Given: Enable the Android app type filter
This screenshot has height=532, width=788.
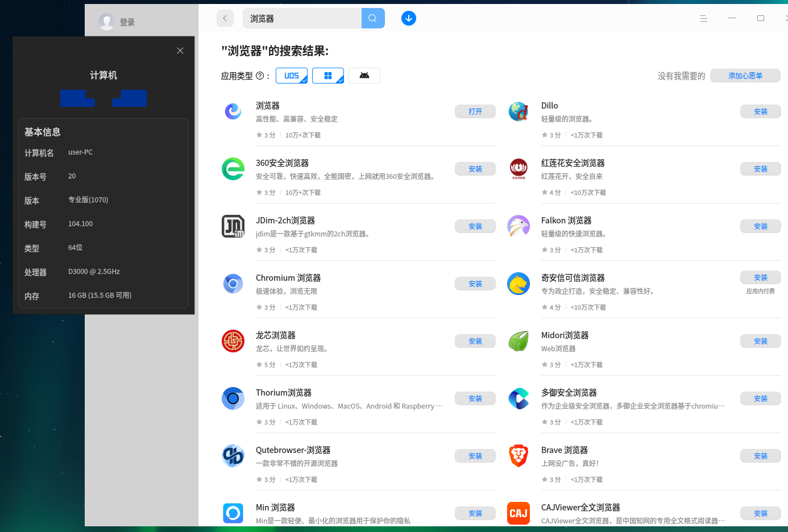Looking at the screenshot, I should (x=364, y=75).
